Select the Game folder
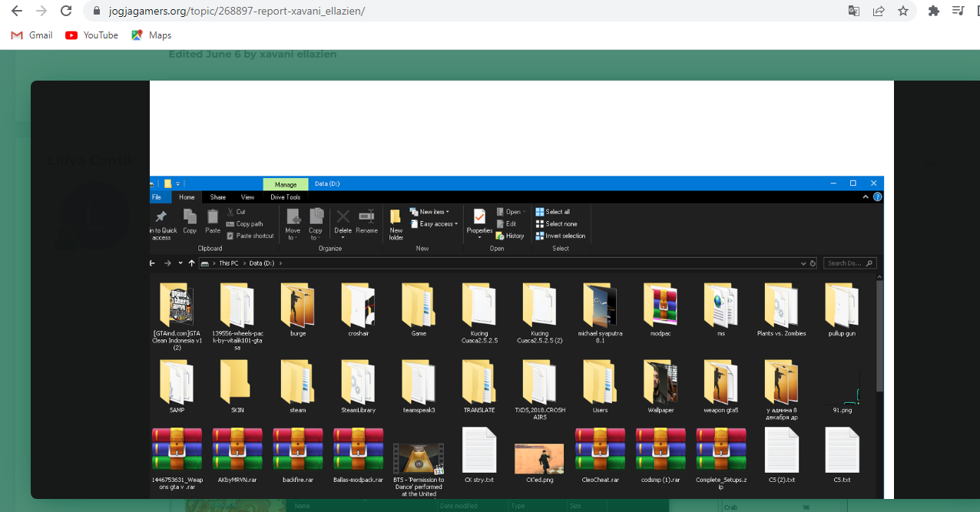This screenshot has height=512, width=980. (x=419, y=310)
